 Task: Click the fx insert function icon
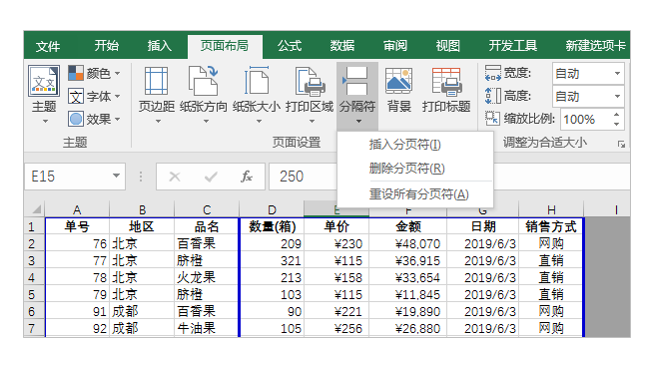click(247, 177)
